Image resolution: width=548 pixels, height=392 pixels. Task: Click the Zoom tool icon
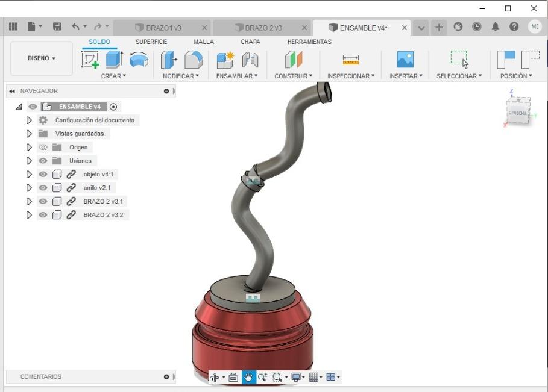coord(262,377)
